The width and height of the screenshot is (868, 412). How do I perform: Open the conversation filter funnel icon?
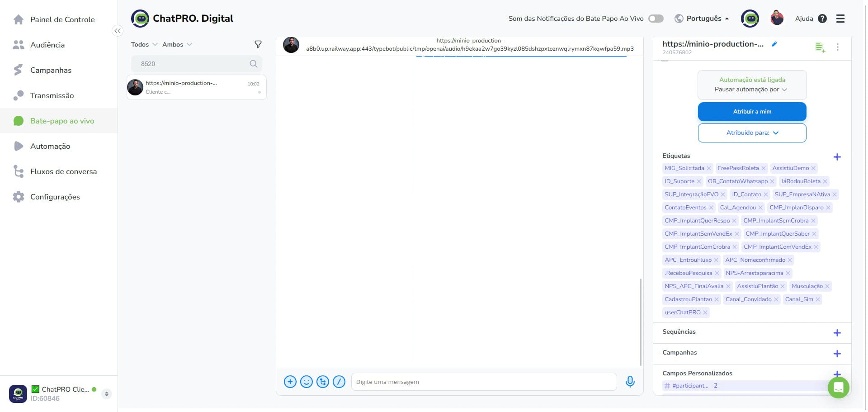(258, 44)
